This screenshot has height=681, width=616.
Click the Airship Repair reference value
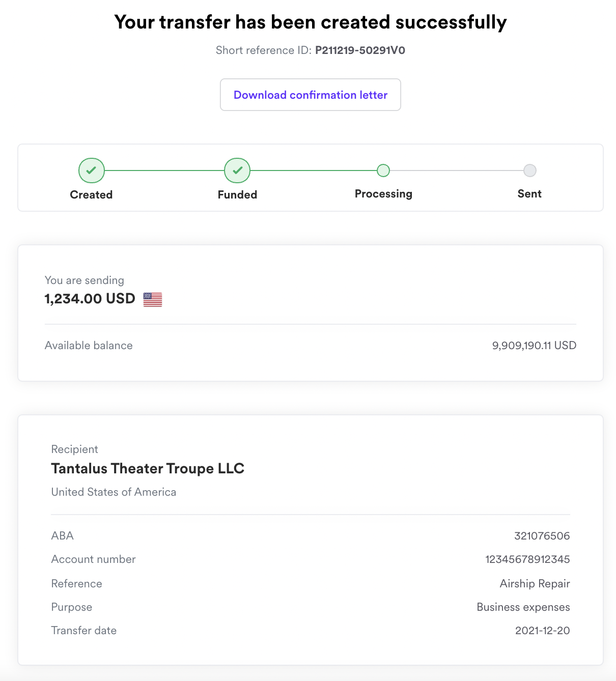[x=535, y=584]
